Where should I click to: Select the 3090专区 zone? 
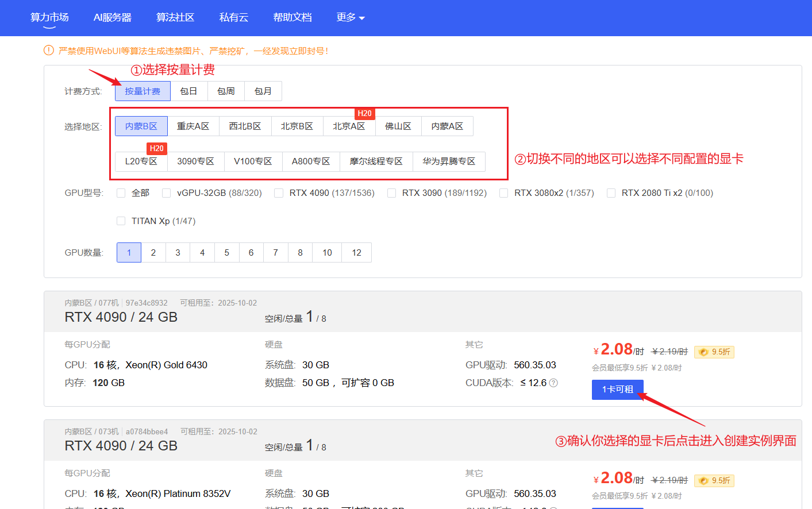point(196,161)
